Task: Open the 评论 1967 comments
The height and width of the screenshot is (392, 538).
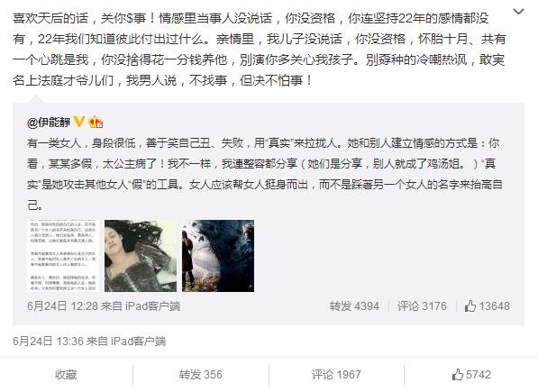Action: 336,375
